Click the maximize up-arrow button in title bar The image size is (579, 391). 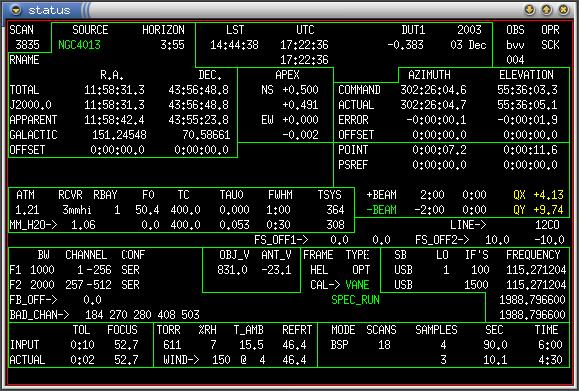coord(547,10)
